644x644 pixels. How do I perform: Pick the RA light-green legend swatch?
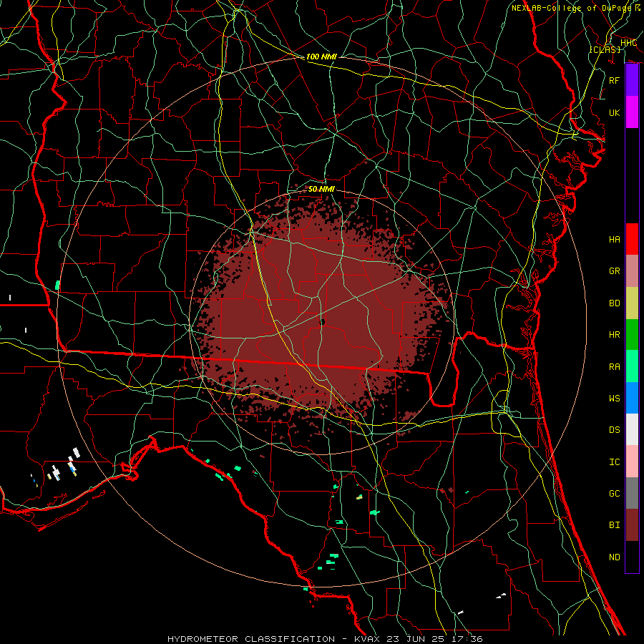pos(632,366)
